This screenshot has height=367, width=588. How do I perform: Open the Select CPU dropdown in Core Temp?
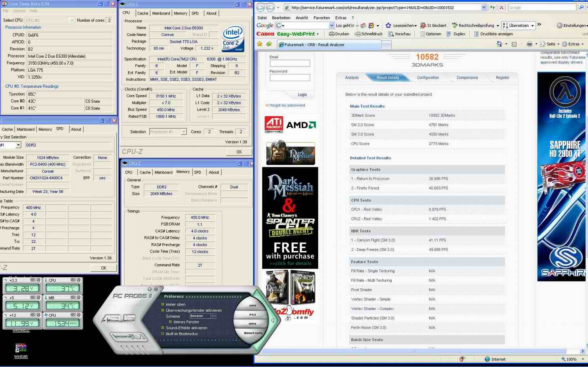point(72,20)
